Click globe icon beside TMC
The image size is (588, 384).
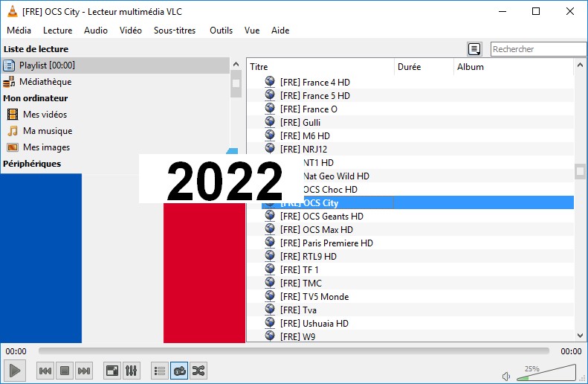(x=270, y=283)
